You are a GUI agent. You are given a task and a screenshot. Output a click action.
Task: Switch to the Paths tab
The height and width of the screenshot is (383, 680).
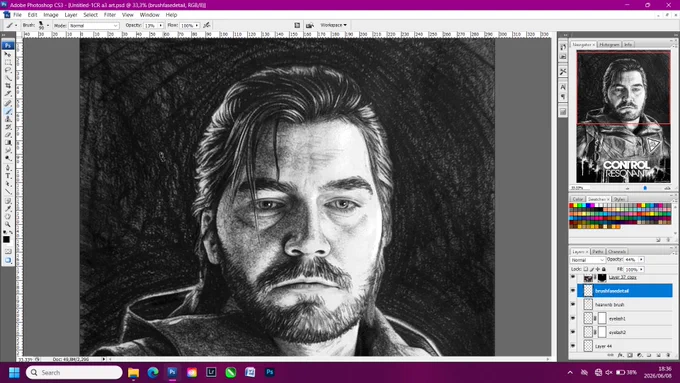(598, 252)
